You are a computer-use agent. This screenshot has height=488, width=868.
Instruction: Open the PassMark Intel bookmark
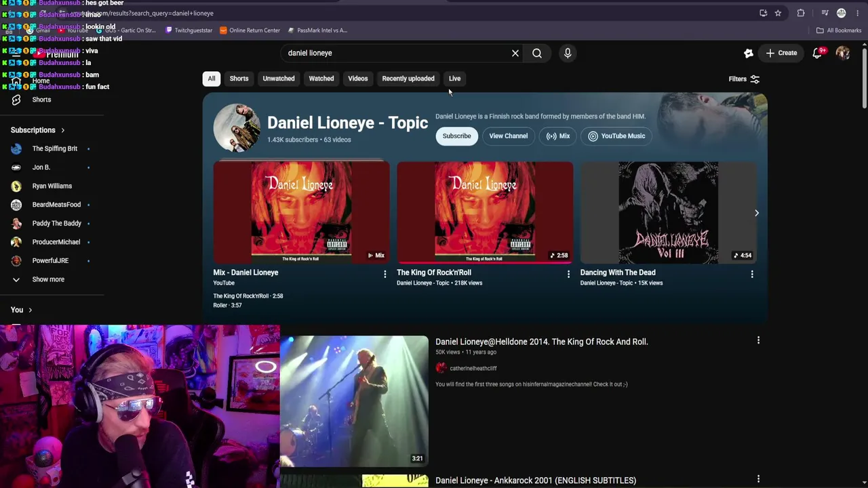coord(317,30)
